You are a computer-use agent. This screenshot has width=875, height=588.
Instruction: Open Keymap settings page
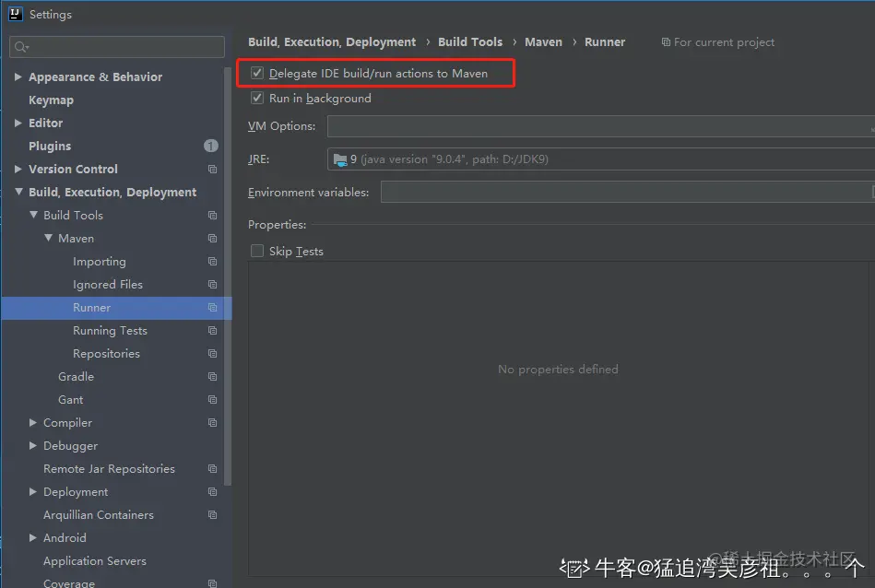tap(51, 100)
